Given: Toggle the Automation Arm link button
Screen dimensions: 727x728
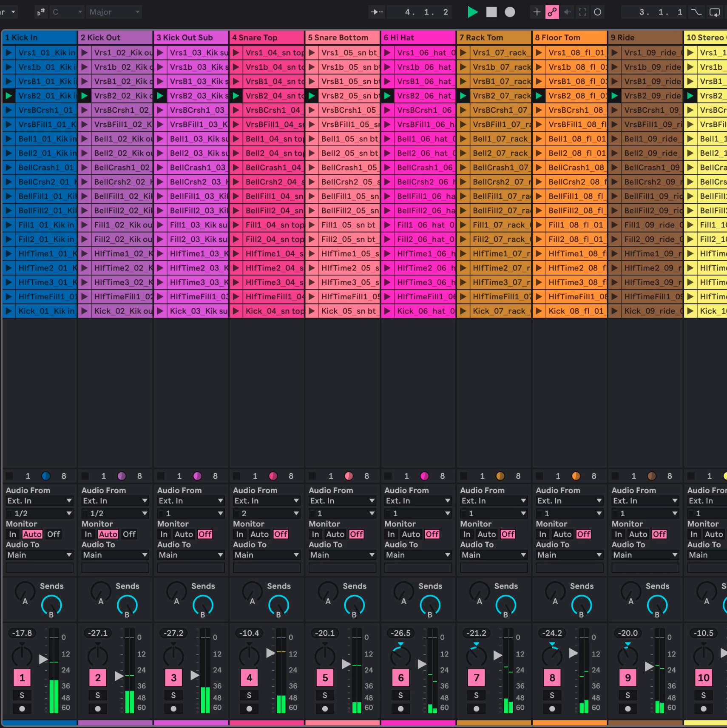Looking at the screenshot, I should pos(552,12).
